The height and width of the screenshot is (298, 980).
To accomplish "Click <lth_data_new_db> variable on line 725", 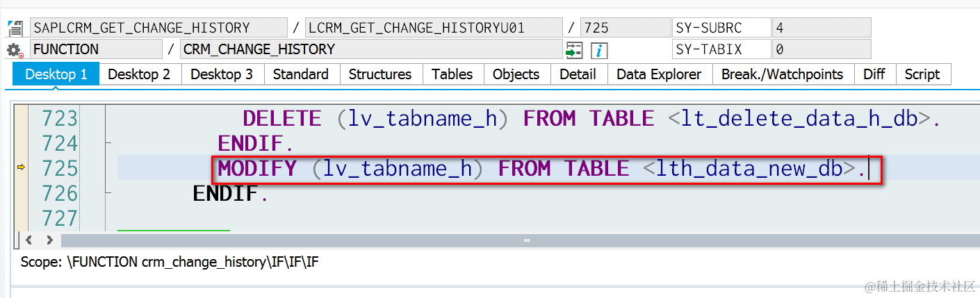I will [x=750, y=169].
